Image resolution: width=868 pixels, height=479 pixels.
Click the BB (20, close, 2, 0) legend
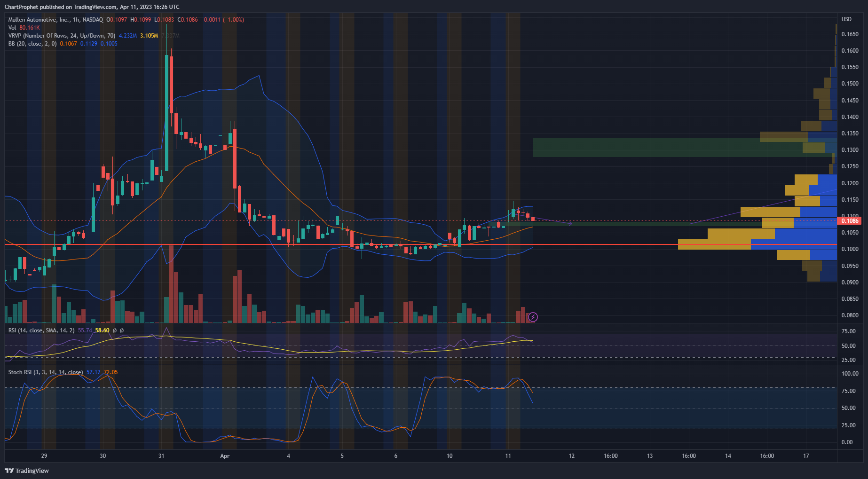(32, 44)
